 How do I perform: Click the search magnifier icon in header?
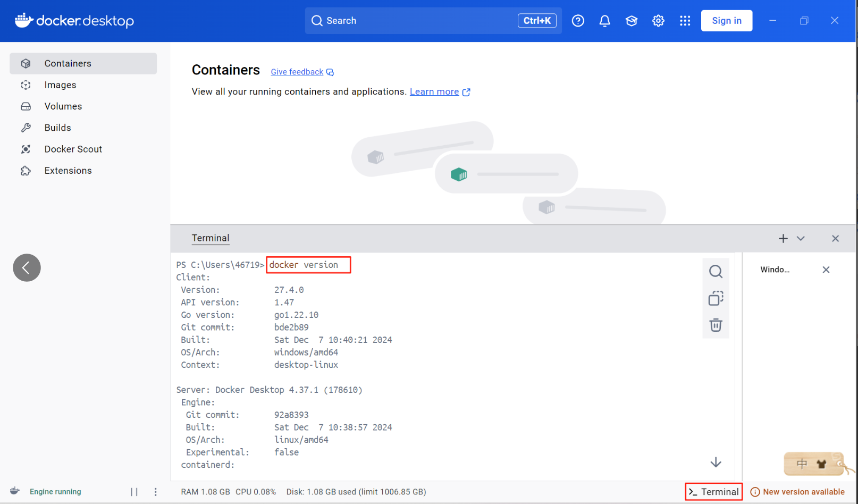click(317, 21)
